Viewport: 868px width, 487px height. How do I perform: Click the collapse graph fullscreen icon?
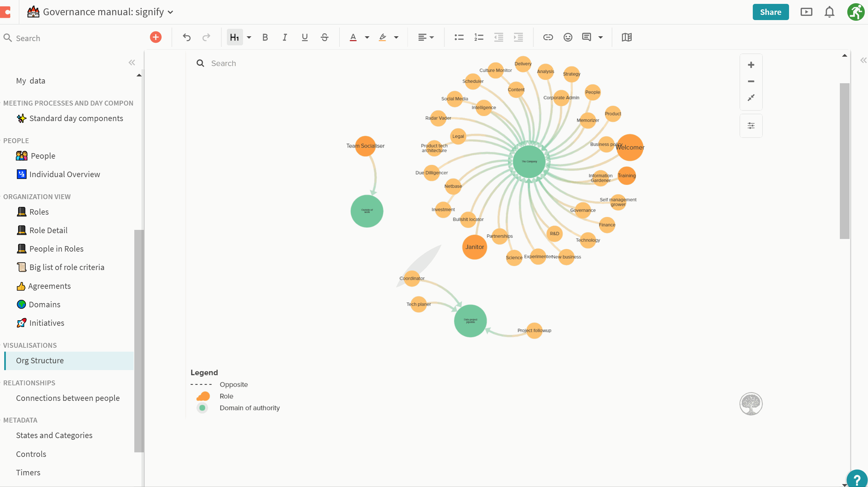coord(751,98)
